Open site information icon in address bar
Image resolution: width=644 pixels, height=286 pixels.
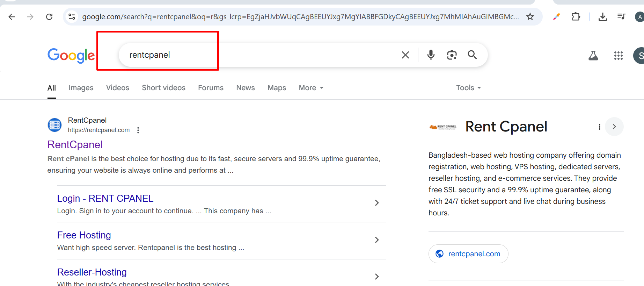point(72,17)
